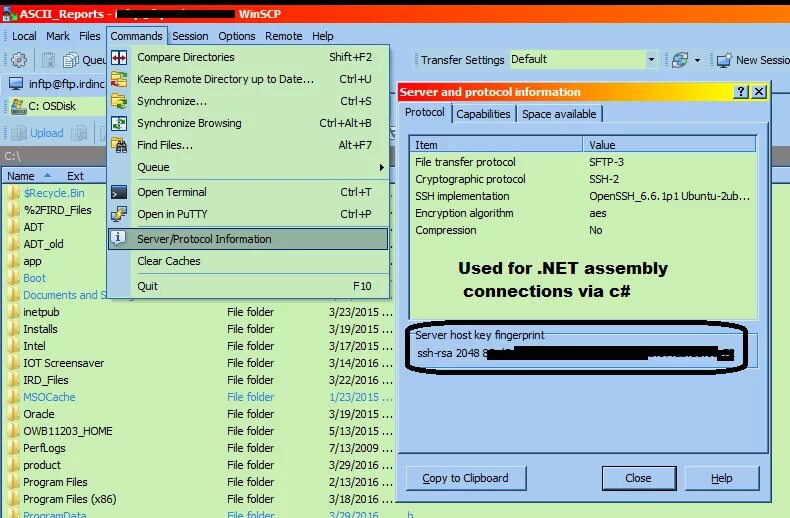The image size is (790, 518).
Task: Click the WinSCP title bar application icon
Action: click(9, 14)
